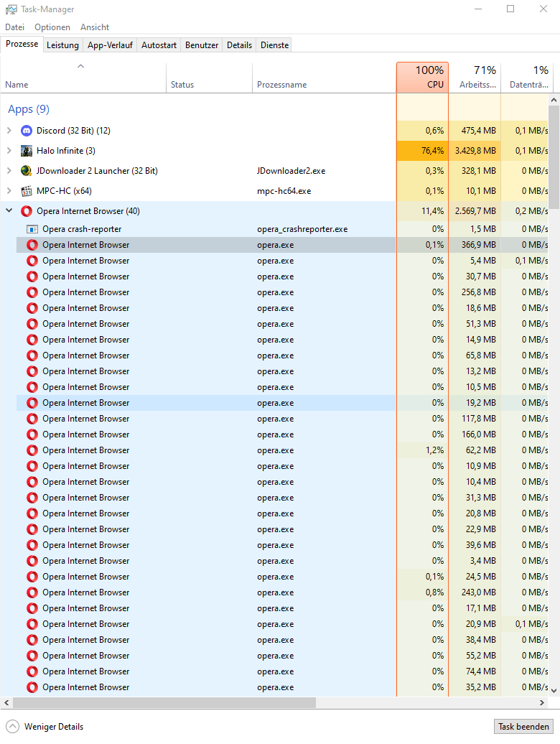This screenshot has height=744, width=560.
Task: Click the Halo Infinite game icon
Action: tap(27, 151)
